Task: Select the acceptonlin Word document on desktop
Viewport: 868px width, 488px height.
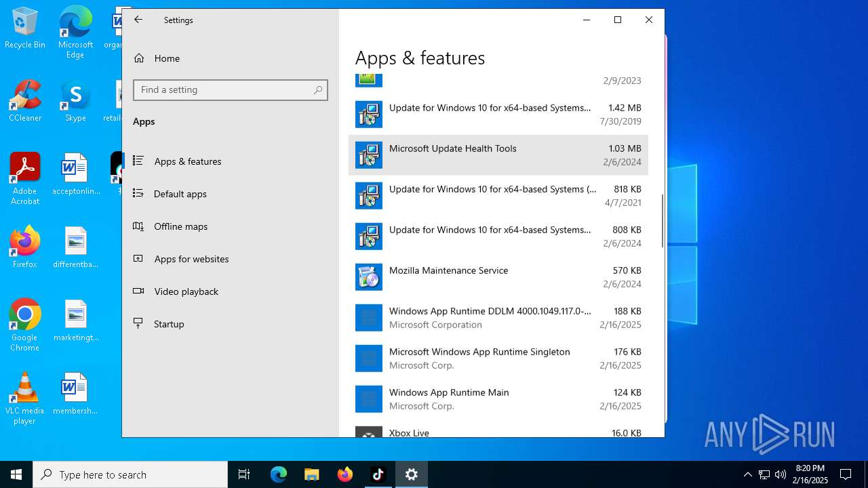Action: tap(75, 174)
